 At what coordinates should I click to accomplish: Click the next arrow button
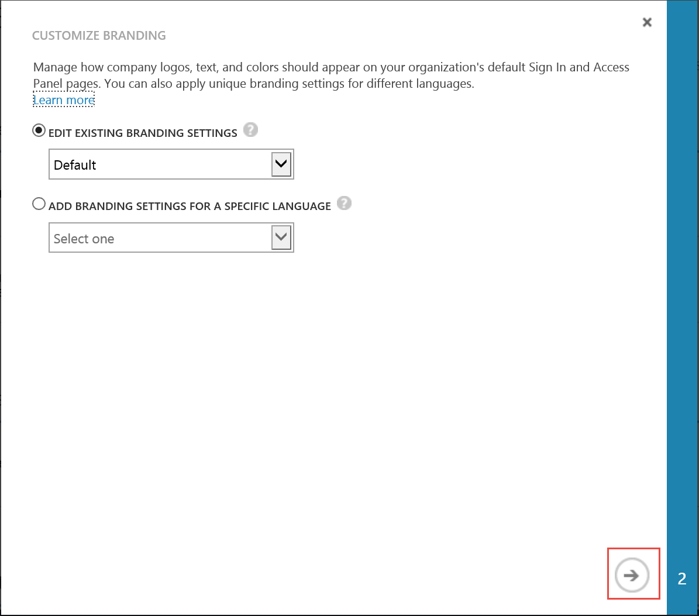point(632,575)
